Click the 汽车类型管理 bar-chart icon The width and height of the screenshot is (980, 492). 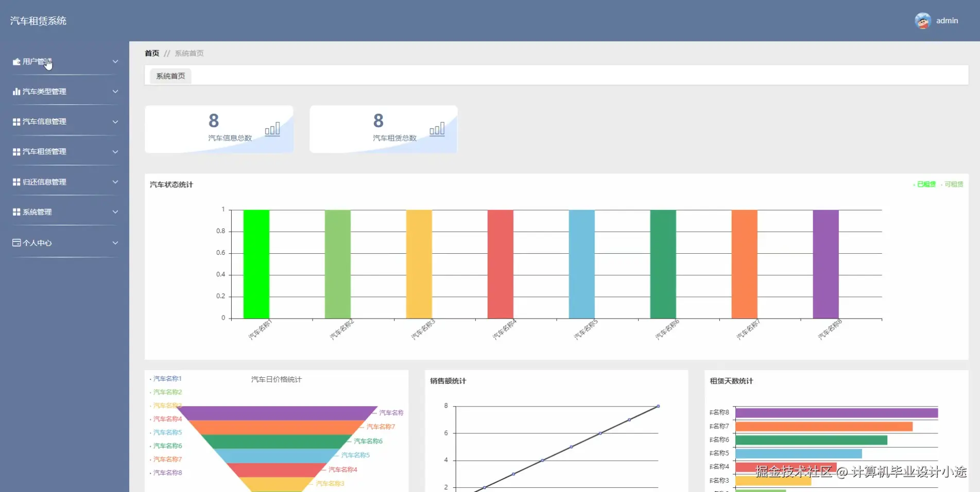tap(16, 92)
